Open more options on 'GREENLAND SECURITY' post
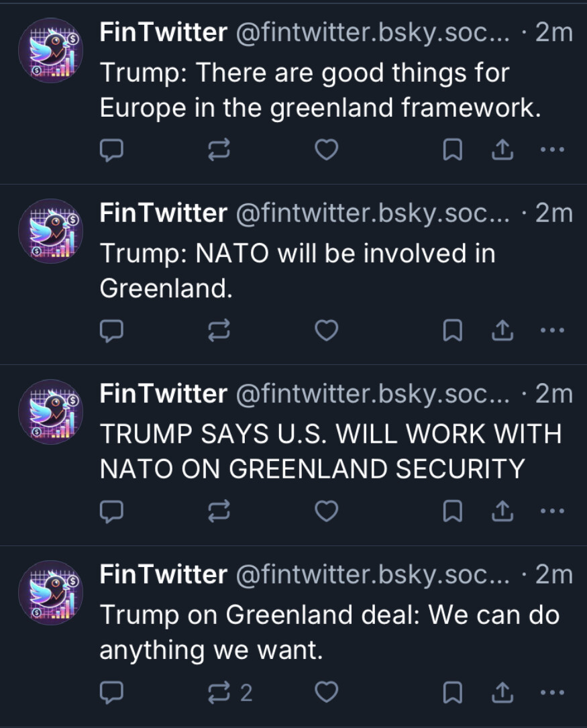587x728 pixels. click(x=552, y=511)
